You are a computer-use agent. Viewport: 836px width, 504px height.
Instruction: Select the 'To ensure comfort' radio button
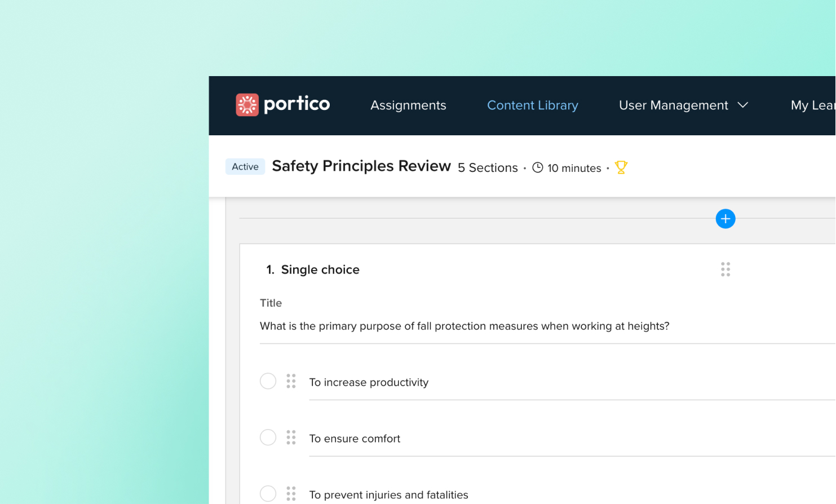point(268,437)
